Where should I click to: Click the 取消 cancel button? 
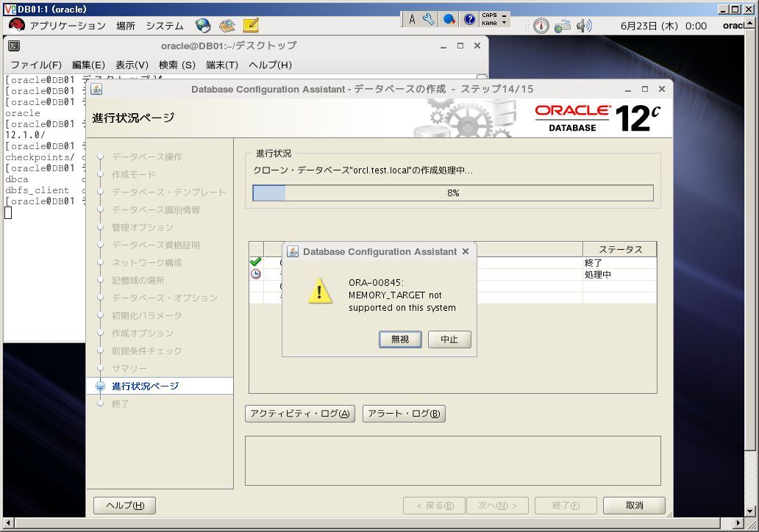[x=634, y=506]
